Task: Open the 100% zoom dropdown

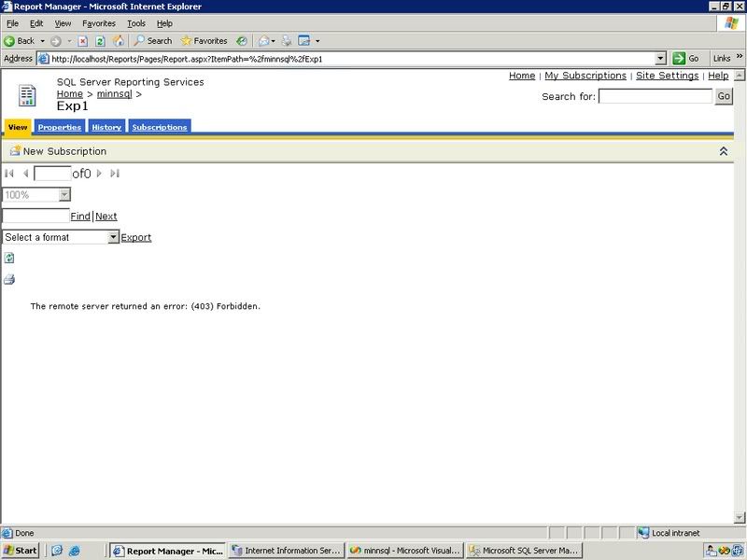Action: 64,194
